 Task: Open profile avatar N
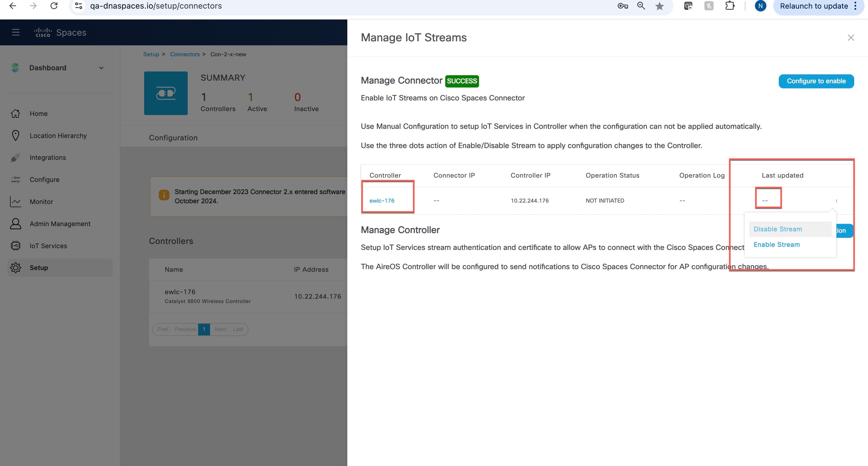pyautogui.click(x=760, y=6)
